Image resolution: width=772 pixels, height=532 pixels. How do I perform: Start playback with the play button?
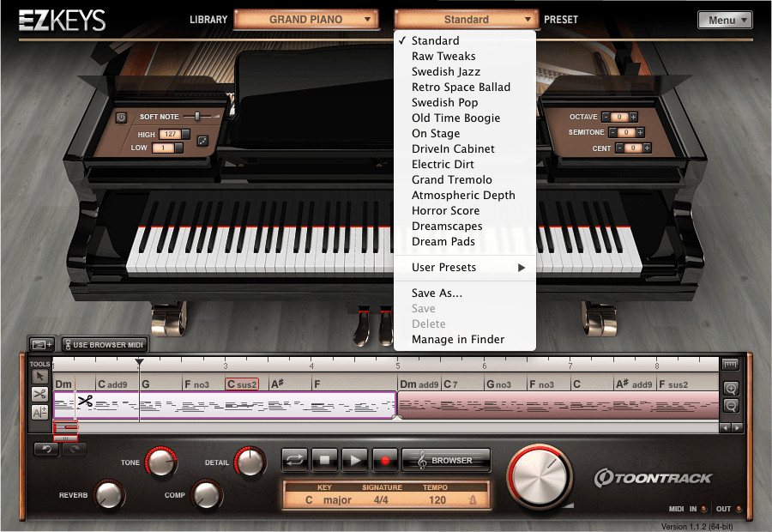click(x=354, y=460)
